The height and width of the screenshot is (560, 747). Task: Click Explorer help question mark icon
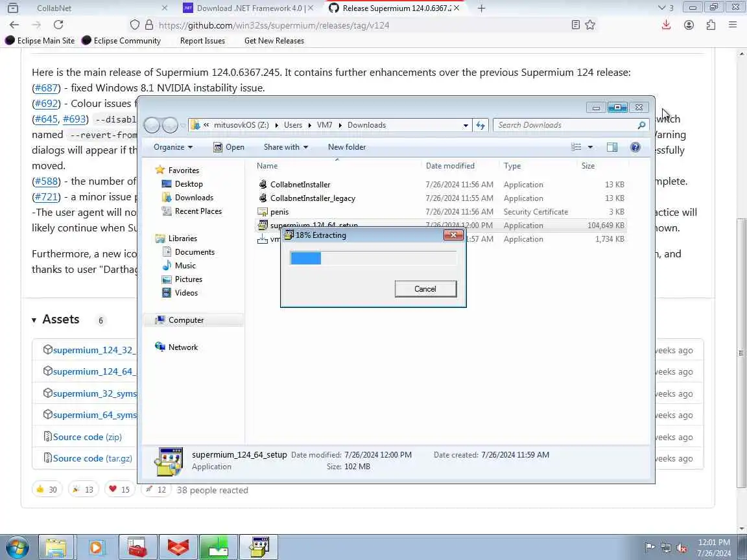pos(635,147)
